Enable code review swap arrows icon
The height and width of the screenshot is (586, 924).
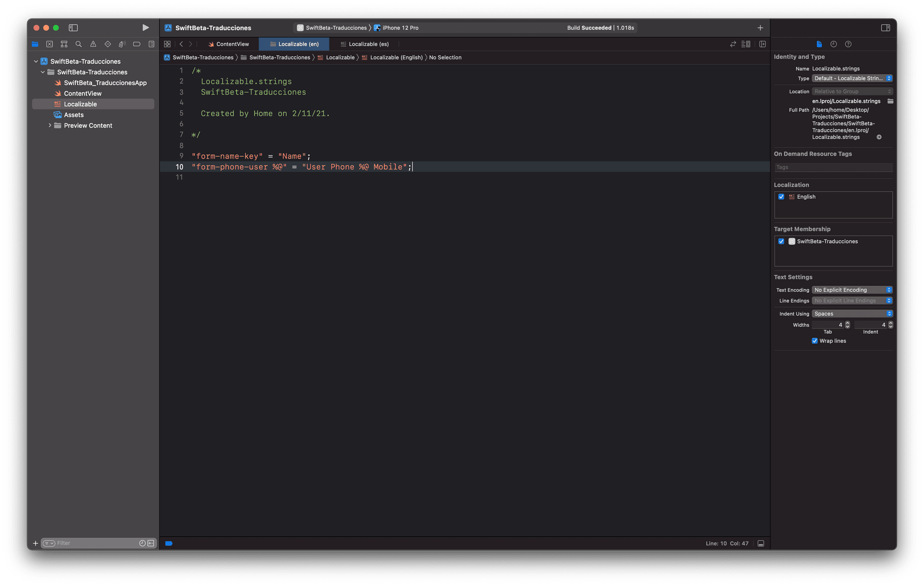point(733,44)
